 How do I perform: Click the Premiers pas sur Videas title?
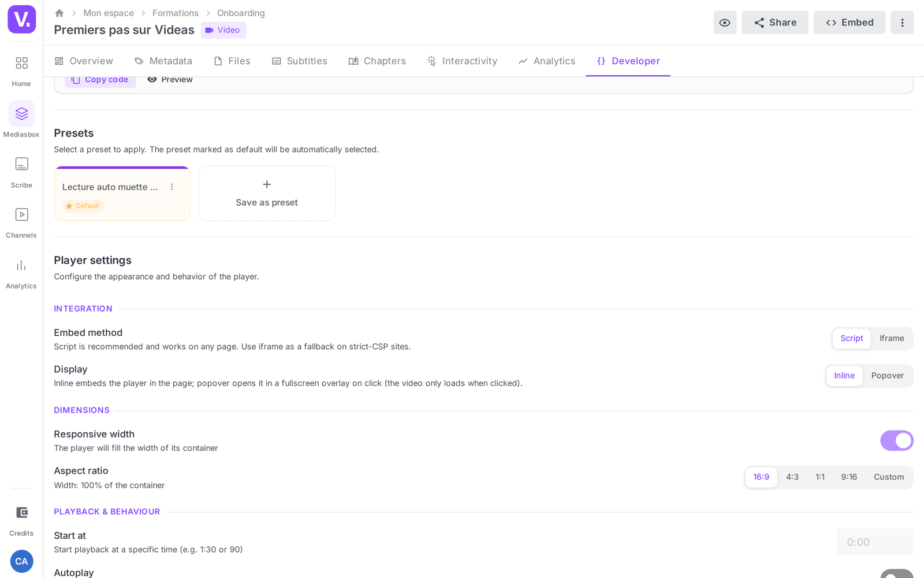click(124, 30)
